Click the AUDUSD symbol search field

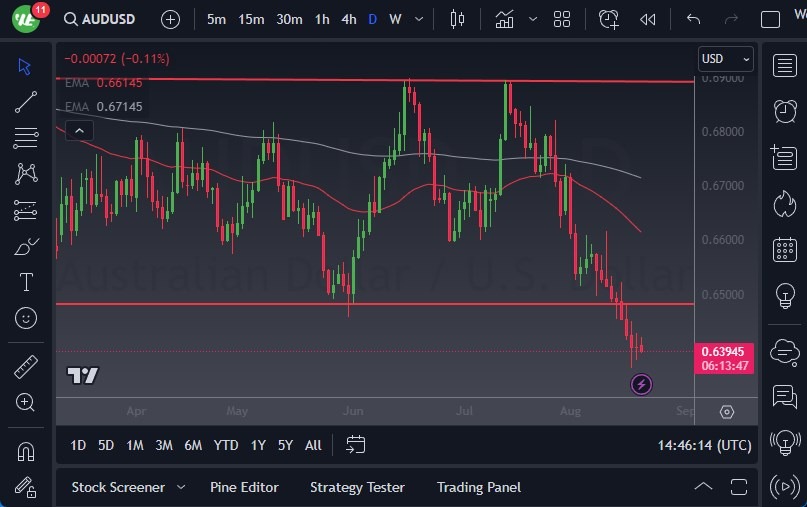pyautogui.click(x=108, y=19)
